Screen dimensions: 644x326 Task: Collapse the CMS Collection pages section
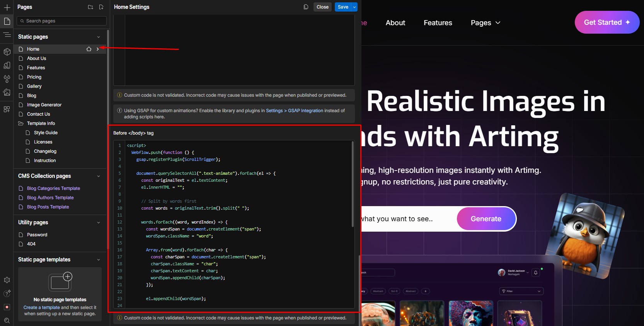tap(99, 176)
